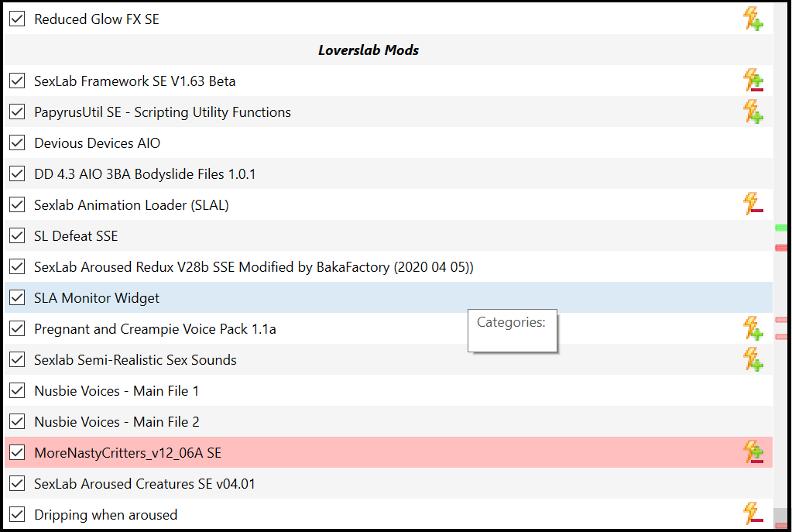Click the Categories tooltip box

click(513, 331)
